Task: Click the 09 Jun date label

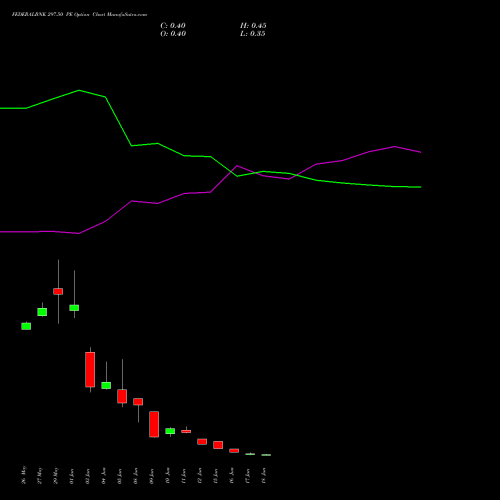Action: click(152, 476)
